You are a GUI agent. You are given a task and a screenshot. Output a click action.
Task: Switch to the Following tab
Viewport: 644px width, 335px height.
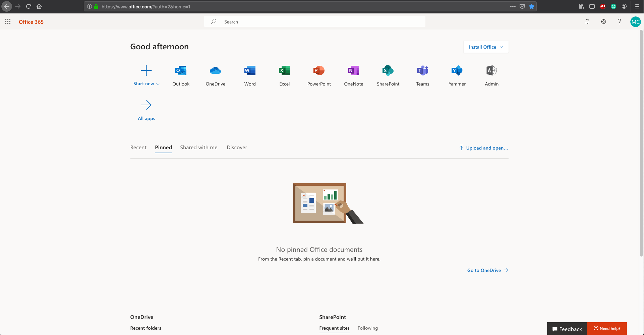click(367, 328)
